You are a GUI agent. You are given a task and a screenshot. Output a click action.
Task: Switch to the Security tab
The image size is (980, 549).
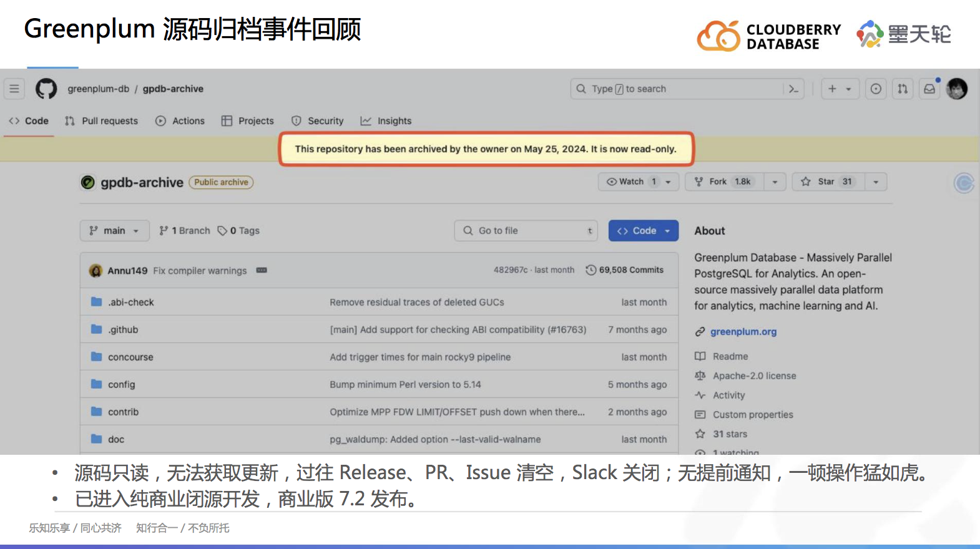pyautogui.click(x=318, y=121)
